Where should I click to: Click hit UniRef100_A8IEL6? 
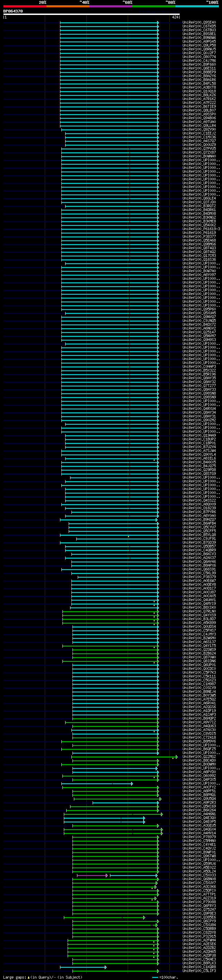coord(199,459)
